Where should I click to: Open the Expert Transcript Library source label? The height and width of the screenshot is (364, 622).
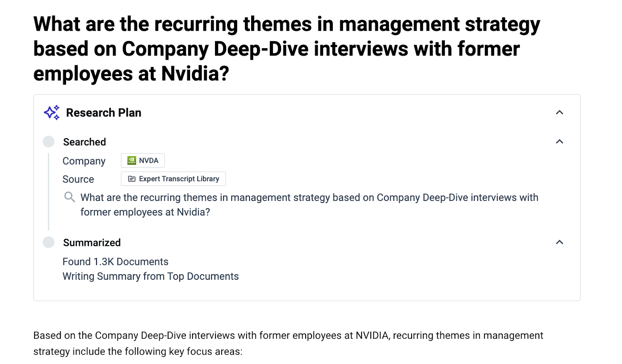pyautogui.click(x=179, y=179)
